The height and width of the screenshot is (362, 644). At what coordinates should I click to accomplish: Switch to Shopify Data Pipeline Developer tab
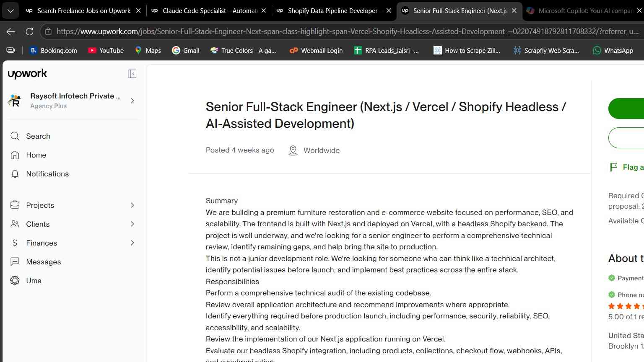tap(334, 10)
